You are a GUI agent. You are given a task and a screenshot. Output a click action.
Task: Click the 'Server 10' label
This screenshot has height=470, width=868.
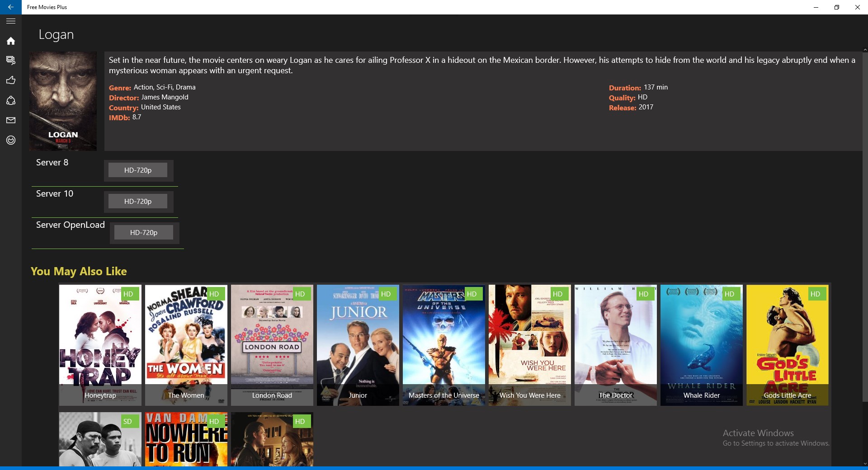pos(55,194)
